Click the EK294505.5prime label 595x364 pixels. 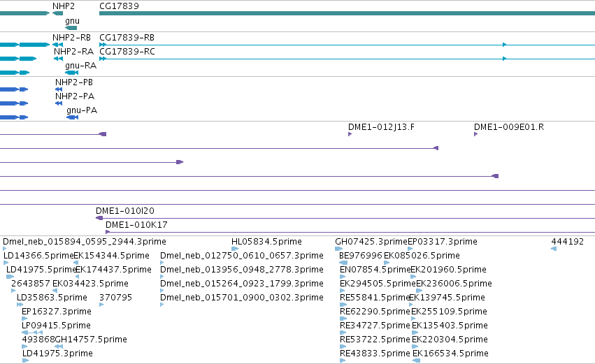point(378,284)
